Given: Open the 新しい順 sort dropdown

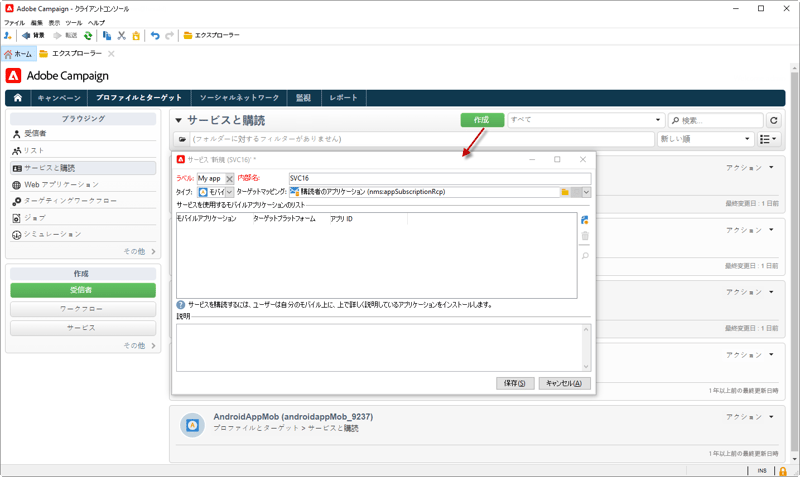Looking at the screenshot, I should [x=706, y=139].
